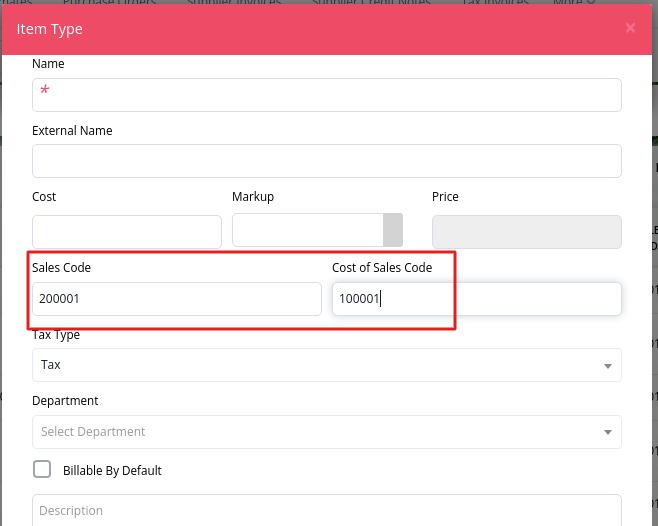658x526 pixels.
Task: Open the Select Department dropdown
Action: pyautogui.click(x=326, y=432)
